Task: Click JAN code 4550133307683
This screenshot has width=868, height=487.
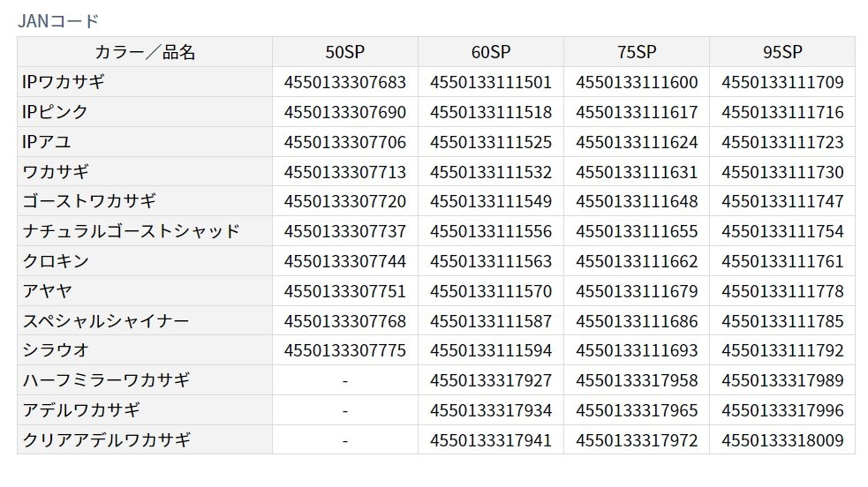Action: point(344,82)
